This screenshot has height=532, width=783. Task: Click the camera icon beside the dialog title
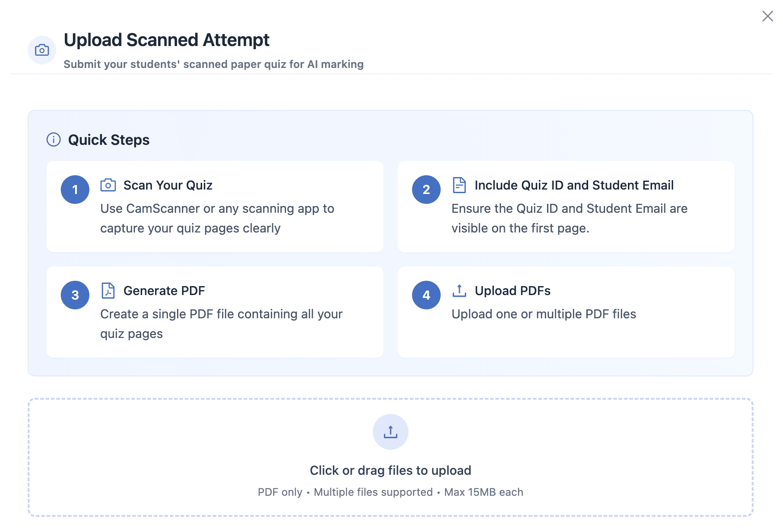click(42, 50)
